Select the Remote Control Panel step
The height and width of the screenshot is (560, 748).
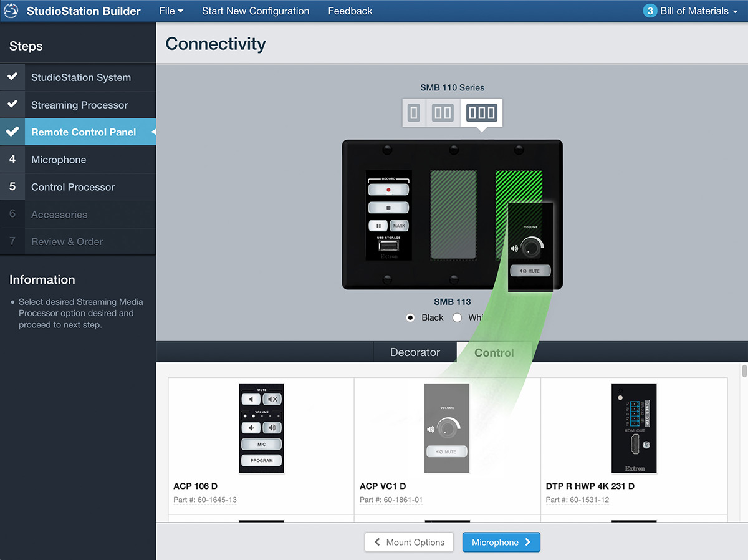(78, 132)
